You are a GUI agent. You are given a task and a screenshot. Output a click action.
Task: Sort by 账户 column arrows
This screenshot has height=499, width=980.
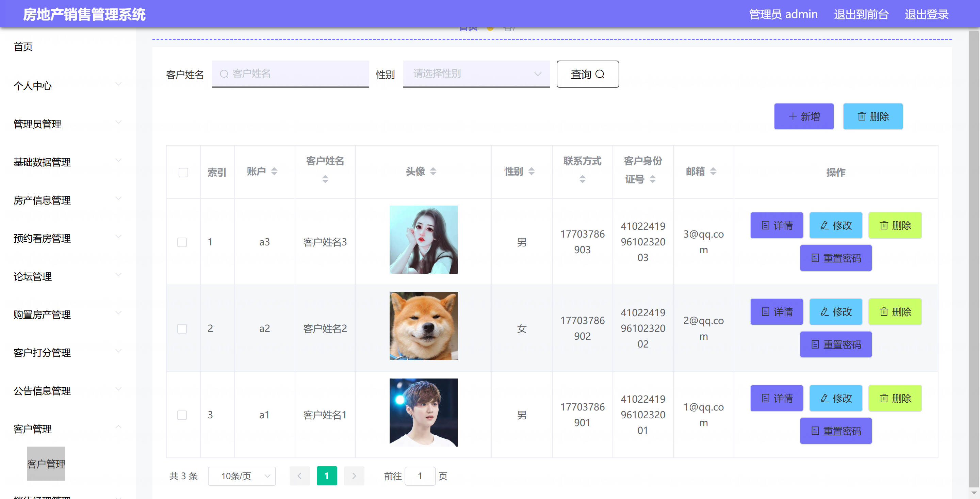tap(274, 171)
